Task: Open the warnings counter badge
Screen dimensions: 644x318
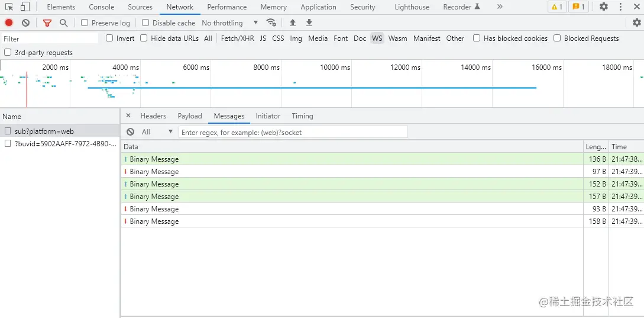Action: (x=557, y=7)
